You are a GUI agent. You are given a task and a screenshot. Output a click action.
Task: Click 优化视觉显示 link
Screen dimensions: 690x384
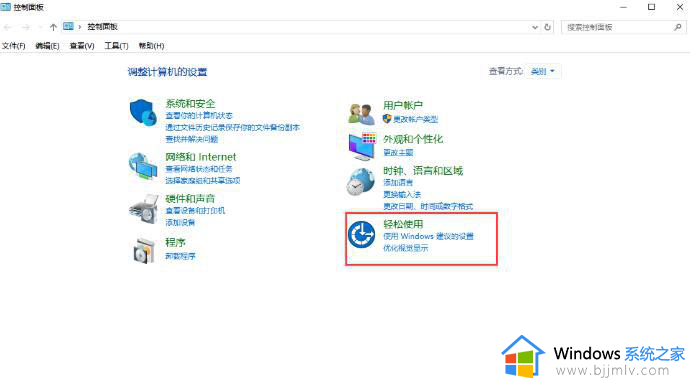pyautogui.click(x=405, y=248)
